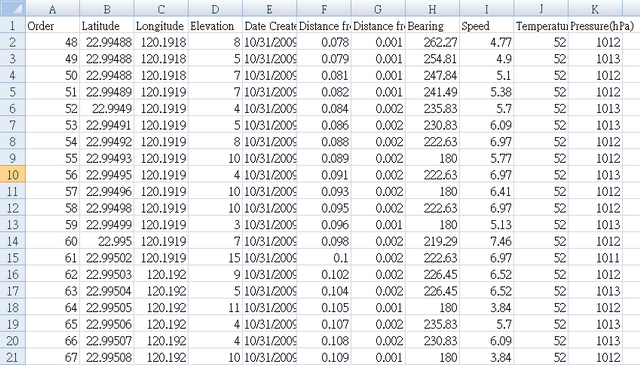Click the Temperature header cell
The image size is (640, 365).
pos(541,25)
